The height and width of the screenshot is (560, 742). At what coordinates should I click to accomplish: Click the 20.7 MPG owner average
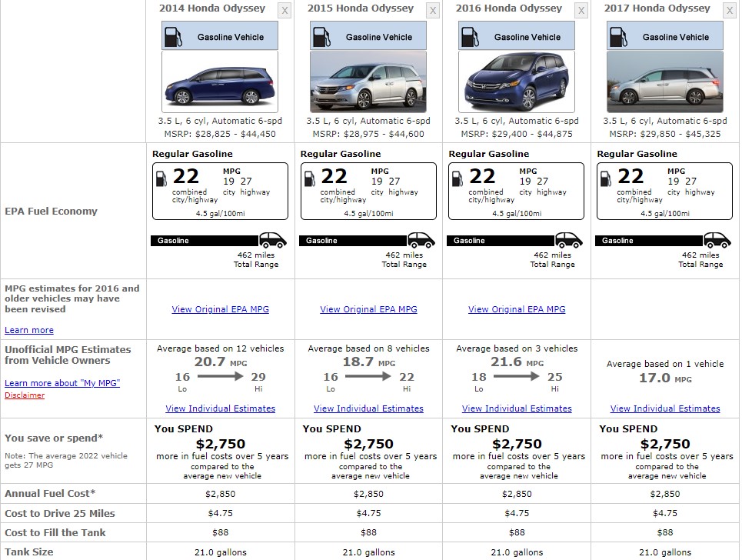tap(221, 362)
